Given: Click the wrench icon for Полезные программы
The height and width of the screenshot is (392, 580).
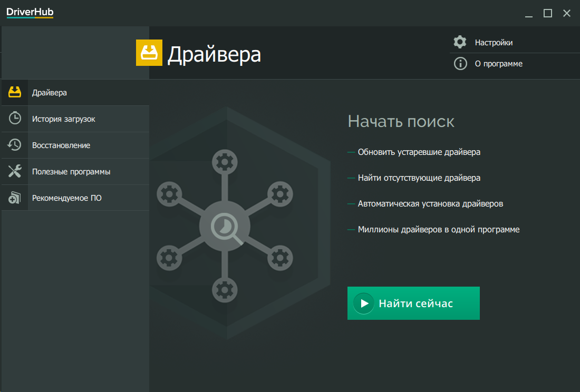Looking at the screenshot, I should tap(15, 171).
